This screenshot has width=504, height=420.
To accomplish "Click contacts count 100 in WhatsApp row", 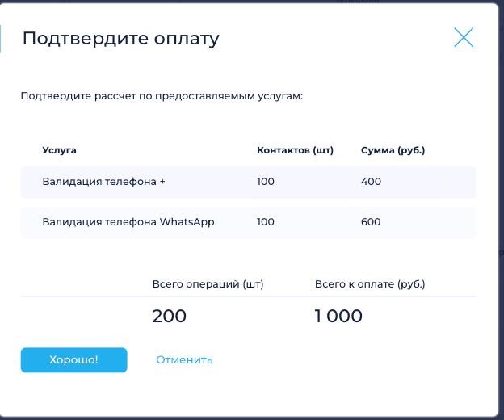I will (x=266, y=222).
